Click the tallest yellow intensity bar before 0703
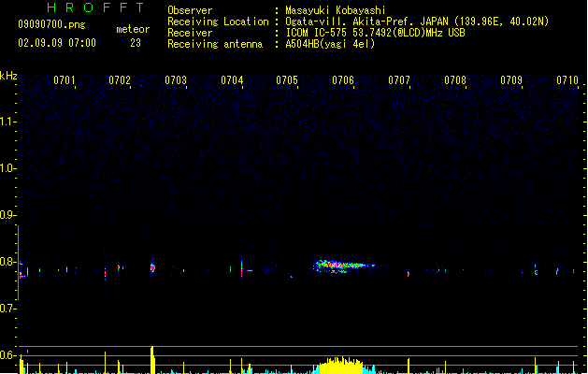The width and height of the screenshot is (588, 374). tap(152, 360)
